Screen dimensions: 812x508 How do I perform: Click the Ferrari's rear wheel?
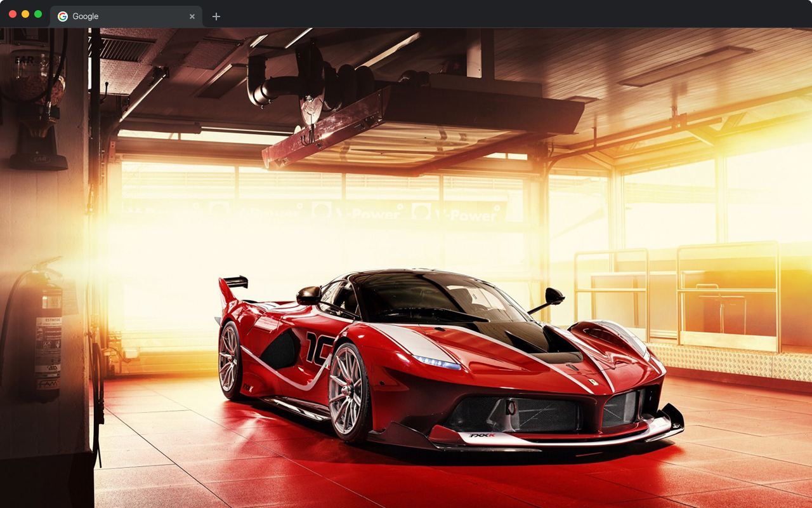230,360
